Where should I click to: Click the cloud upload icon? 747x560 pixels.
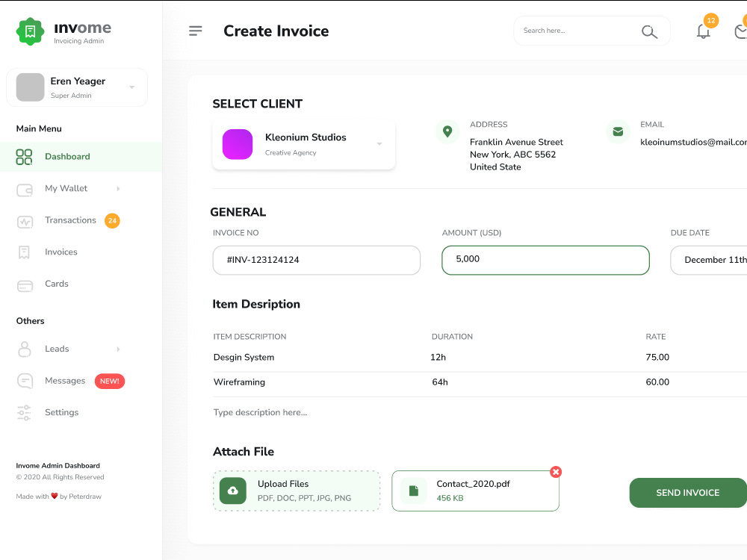coord(233,491)
